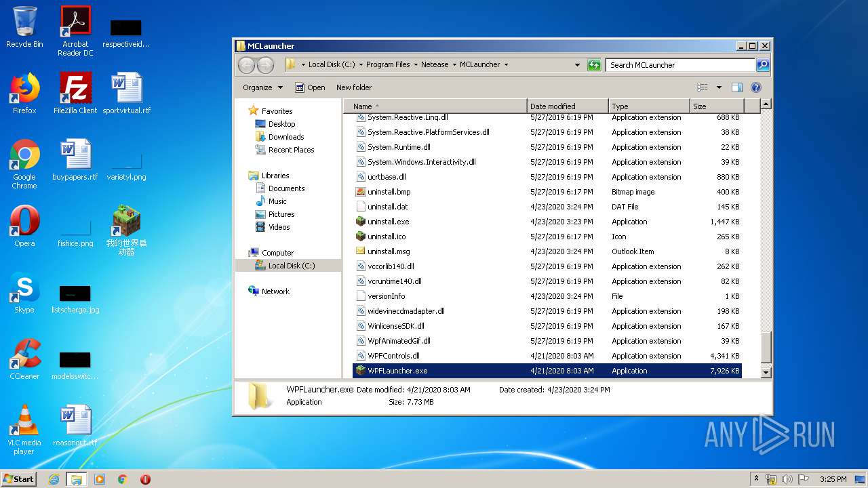The height and width of the screenshot is (488, 868).
Task: Select Opera desktop shortcut
Action: 24,226
